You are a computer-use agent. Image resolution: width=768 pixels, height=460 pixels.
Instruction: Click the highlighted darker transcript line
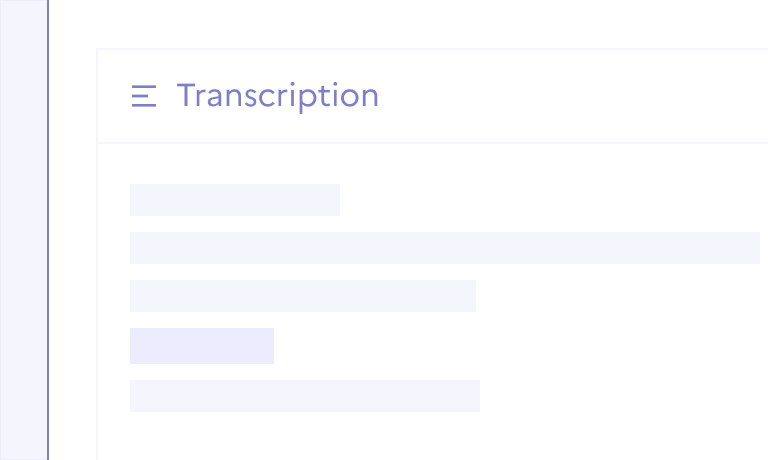(202, 346)
